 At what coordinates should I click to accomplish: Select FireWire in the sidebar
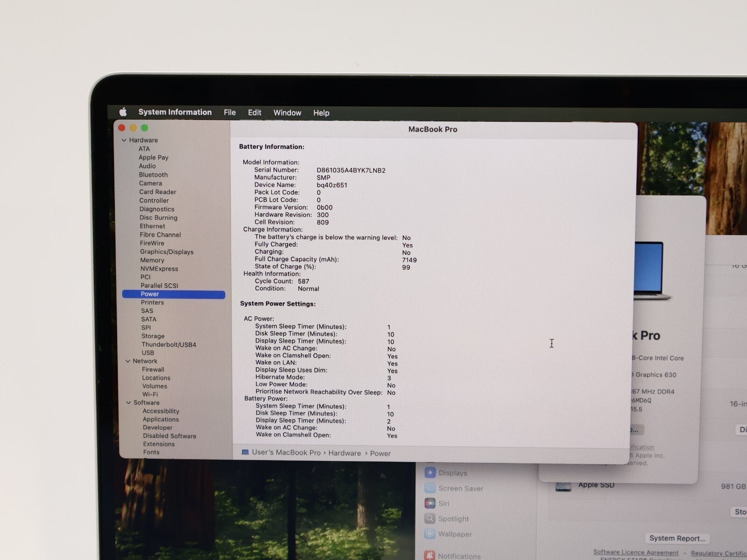click(x=152, y=243)
